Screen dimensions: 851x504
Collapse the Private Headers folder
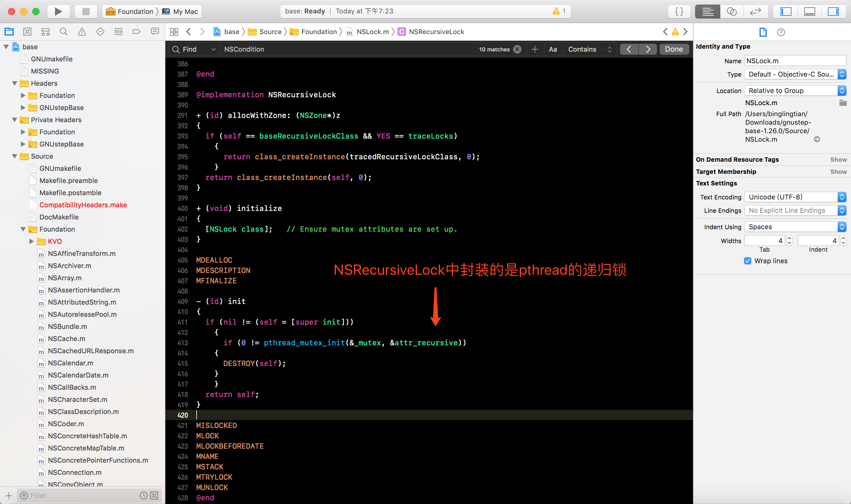click(x=15, y=120)
